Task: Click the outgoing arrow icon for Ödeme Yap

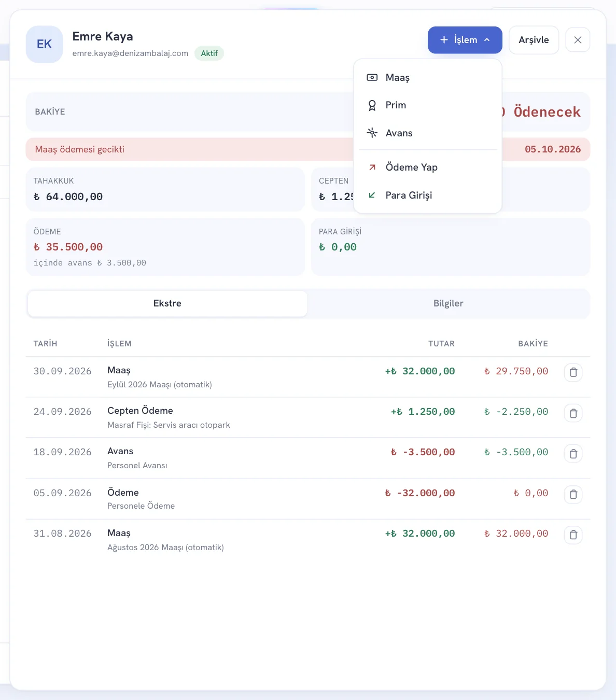Action: 372,167
